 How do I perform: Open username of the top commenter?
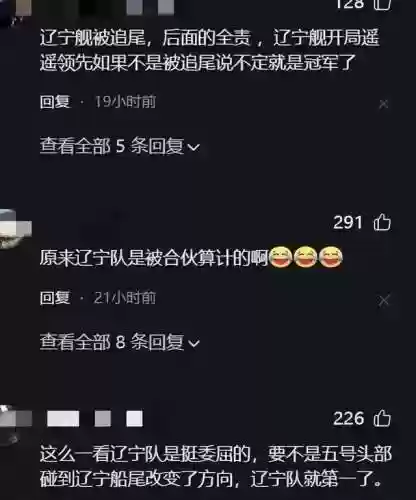[x=127, y=7]
